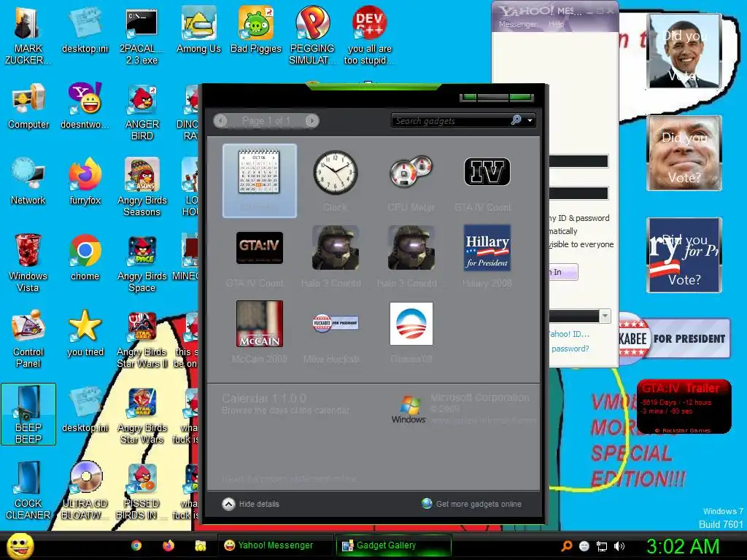The image size is (747, 560).
Task: Click the magnifier icon in the system tray
Action: 566,546
